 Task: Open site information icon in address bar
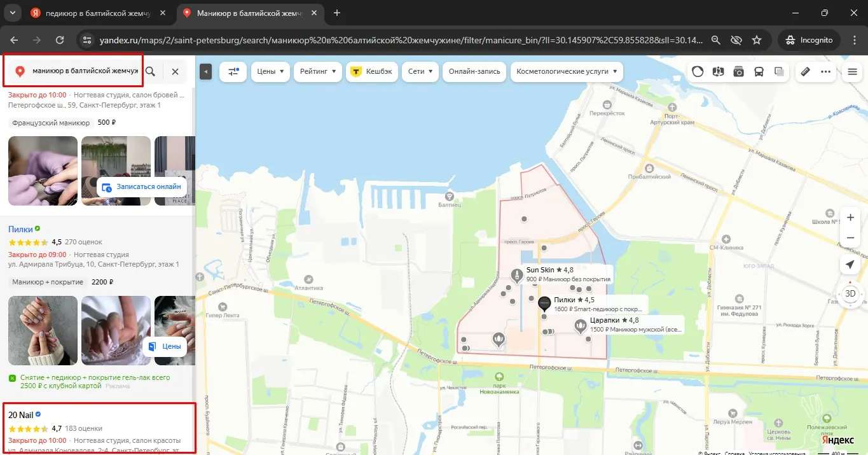(x=87, y=40)
